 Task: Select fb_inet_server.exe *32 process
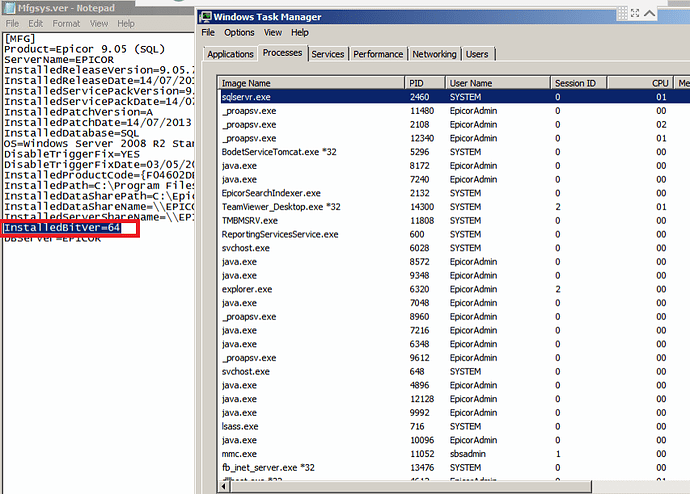coord(455,468)
